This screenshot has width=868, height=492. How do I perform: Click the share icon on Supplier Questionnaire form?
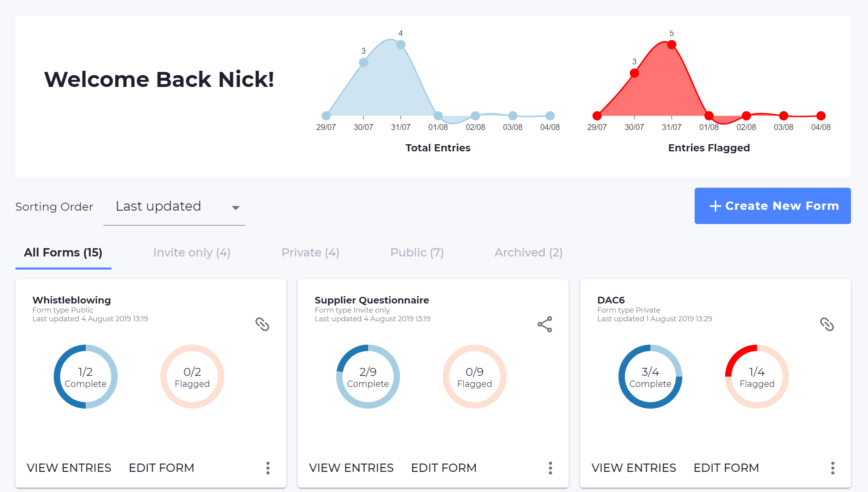coord(544,325)
